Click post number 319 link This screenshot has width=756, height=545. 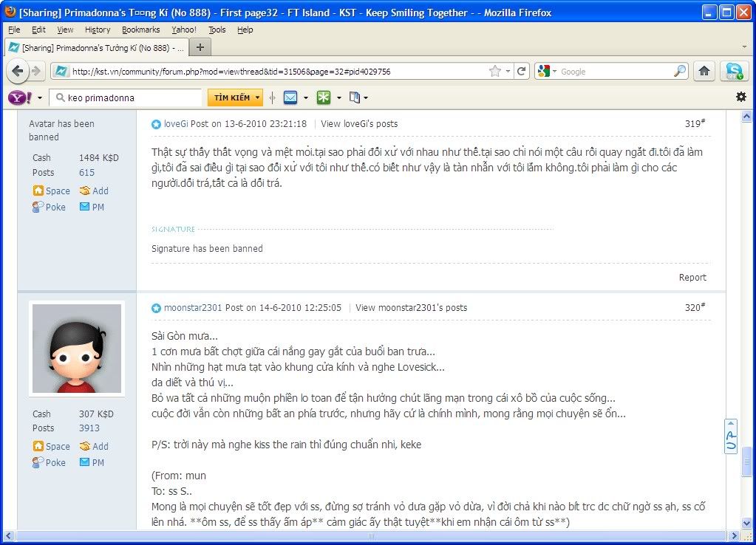click(x=695, y=123)
